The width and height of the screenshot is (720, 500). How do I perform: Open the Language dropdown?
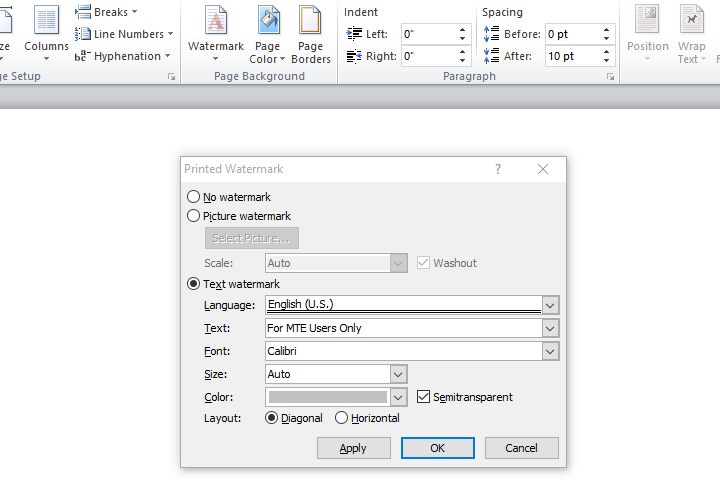(x=550, y=305)
